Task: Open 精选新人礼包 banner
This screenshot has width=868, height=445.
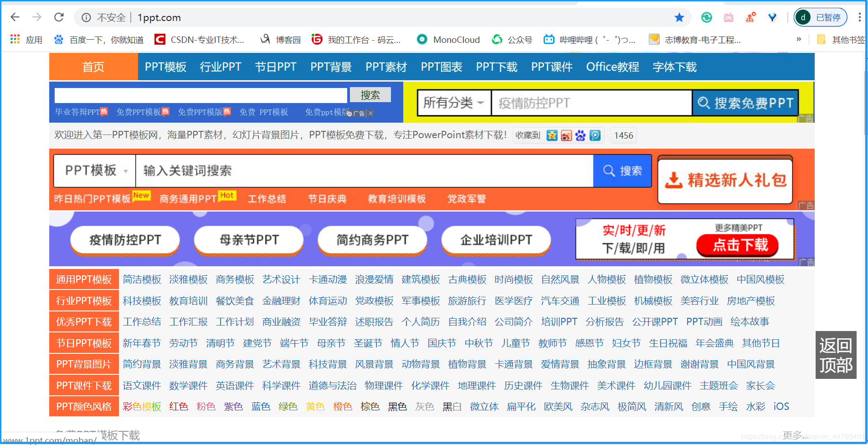Action: 725,181
